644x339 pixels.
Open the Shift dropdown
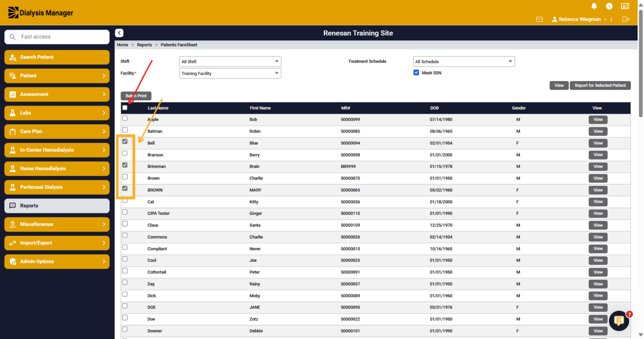click(x=230, y=62)
